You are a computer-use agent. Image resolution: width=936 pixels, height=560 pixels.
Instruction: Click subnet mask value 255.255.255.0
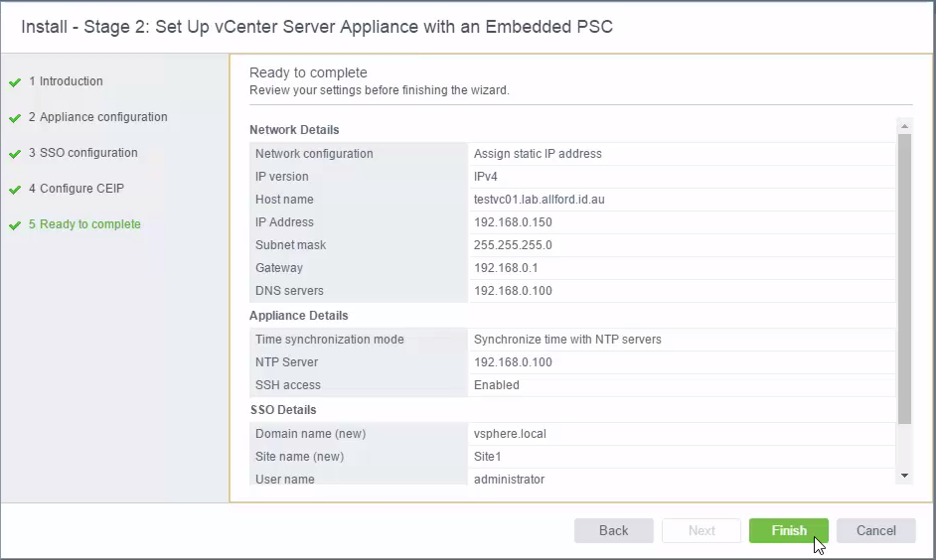point(513,245)
